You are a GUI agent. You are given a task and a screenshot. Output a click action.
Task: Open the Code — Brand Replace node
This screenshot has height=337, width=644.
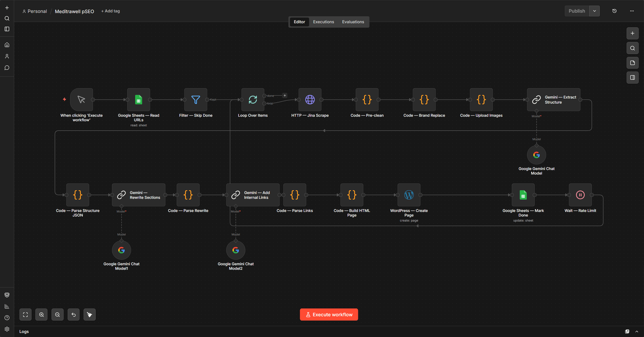pyautogui.click(x=424, y=99)
